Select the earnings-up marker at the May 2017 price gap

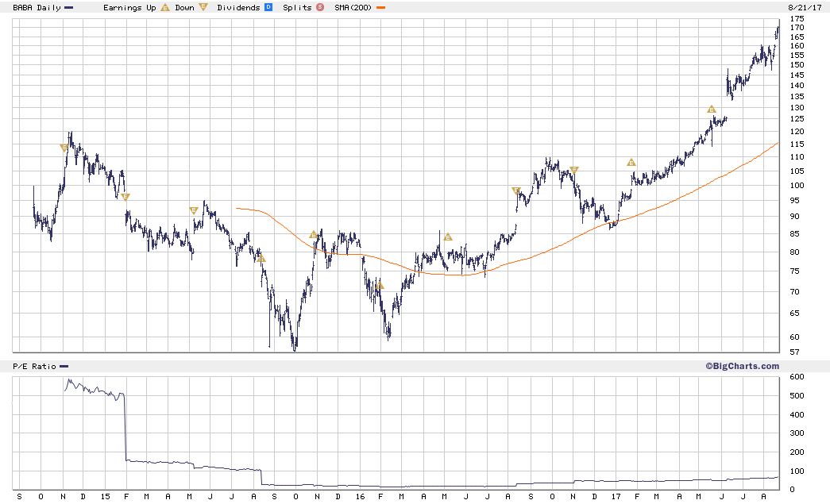click(712, 110)
